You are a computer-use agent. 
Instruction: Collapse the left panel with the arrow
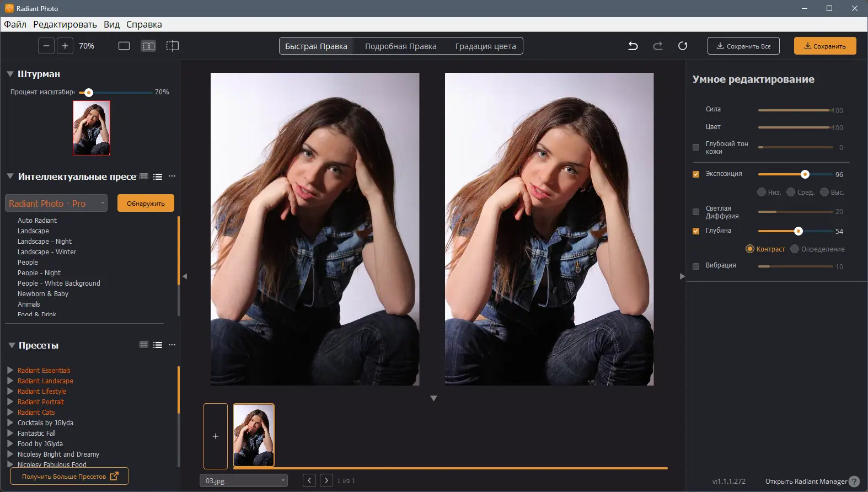[185, 276]
